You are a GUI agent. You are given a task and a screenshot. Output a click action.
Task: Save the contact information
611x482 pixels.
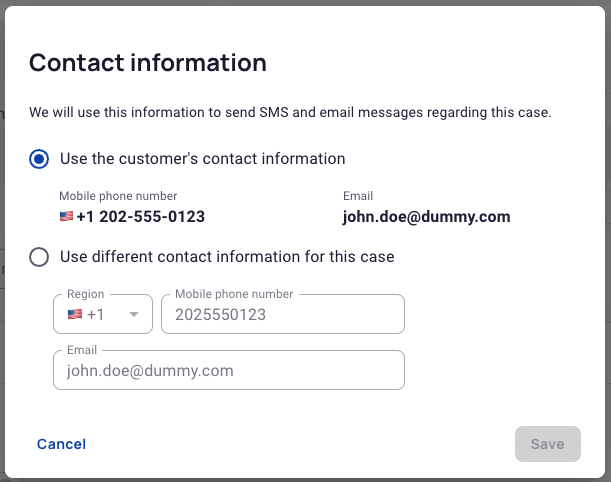coord(547,444)
